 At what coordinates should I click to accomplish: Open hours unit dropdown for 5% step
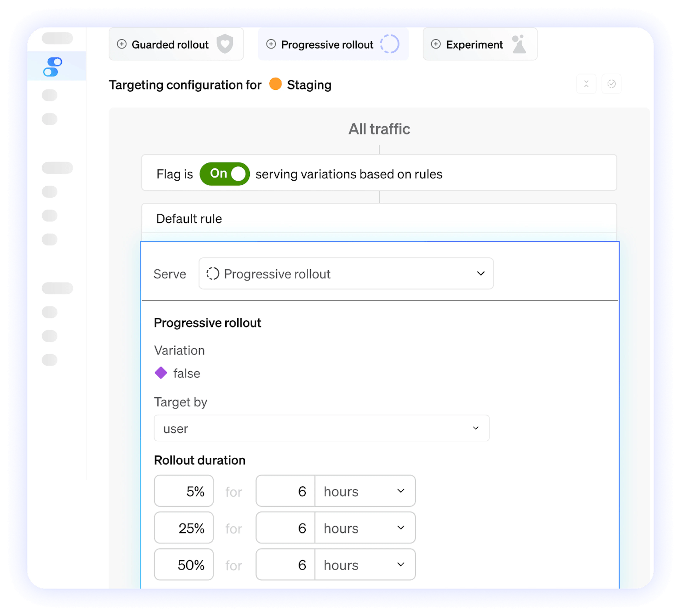coord(365,491)
